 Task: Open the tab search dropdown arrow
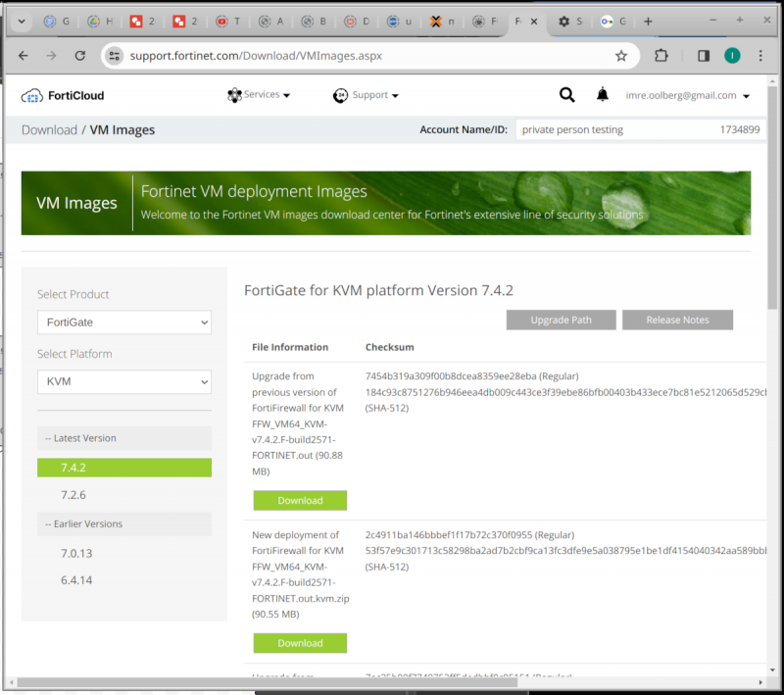22,22
